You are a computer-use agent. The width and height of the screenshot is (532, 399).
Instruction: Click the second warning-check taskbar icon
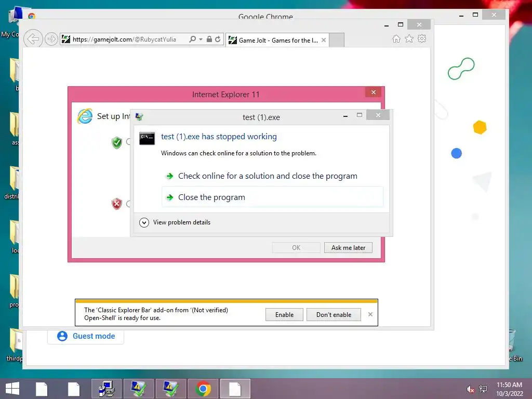pos(170,389)
